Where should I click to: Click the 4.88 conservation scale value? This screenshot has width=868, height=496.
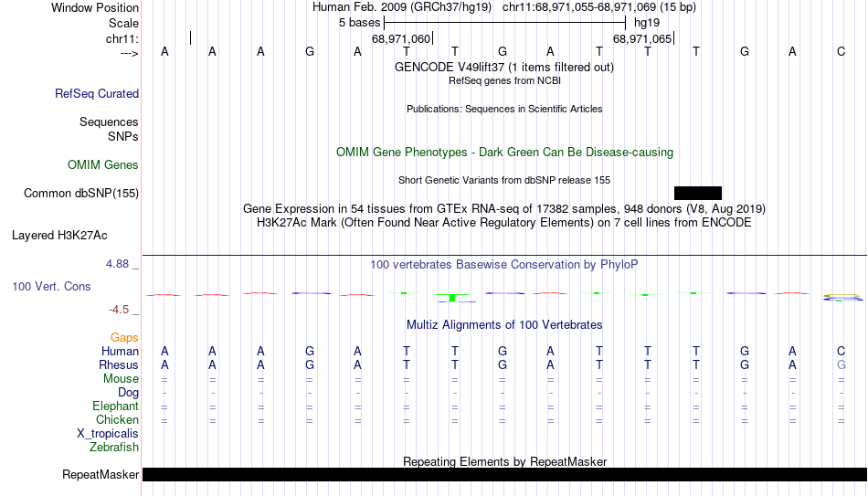point(117,264)
